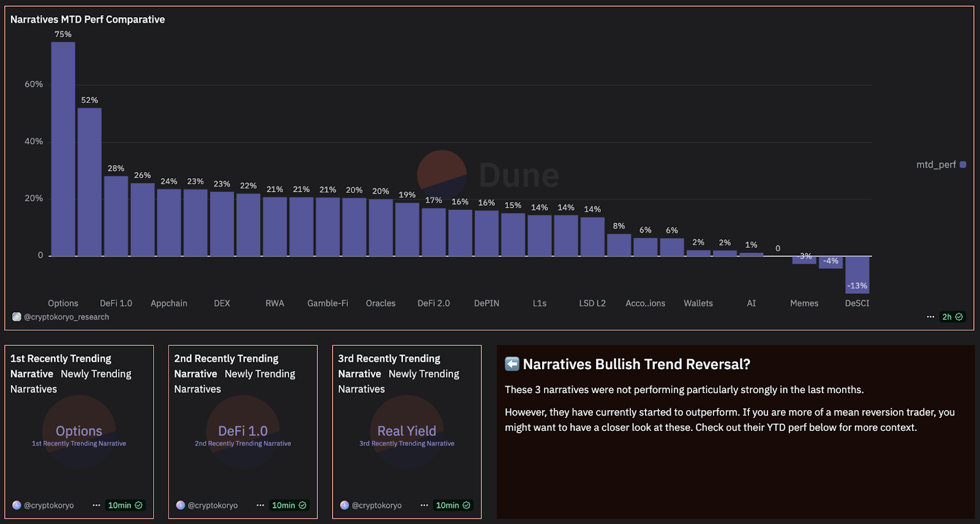Click the Wallets axis label
The image size is (980, 524).
(x=698, y=303)
